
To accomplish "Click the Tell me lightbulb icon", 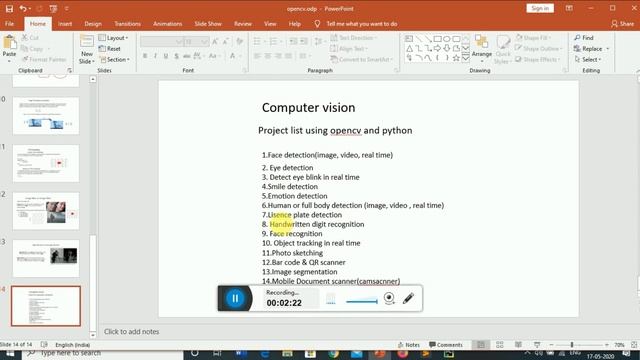I will pyautogui.click(x=317, y=24).
